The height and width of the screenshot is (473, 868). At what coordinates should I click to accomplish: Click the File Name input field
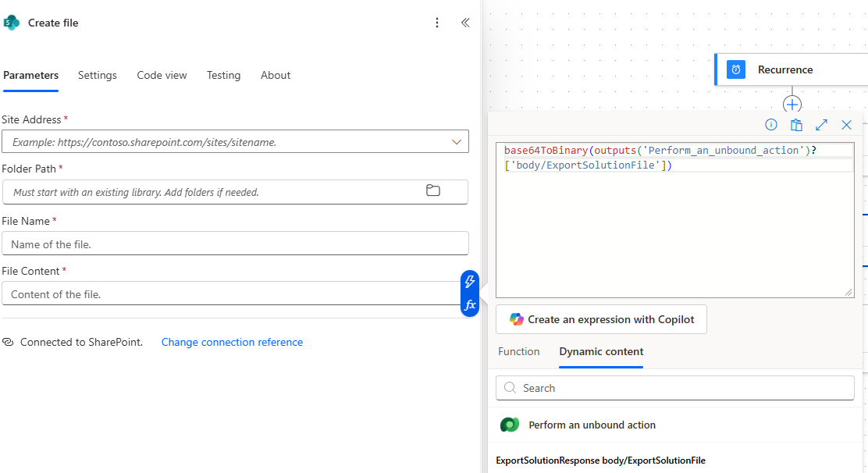point(235,244)
